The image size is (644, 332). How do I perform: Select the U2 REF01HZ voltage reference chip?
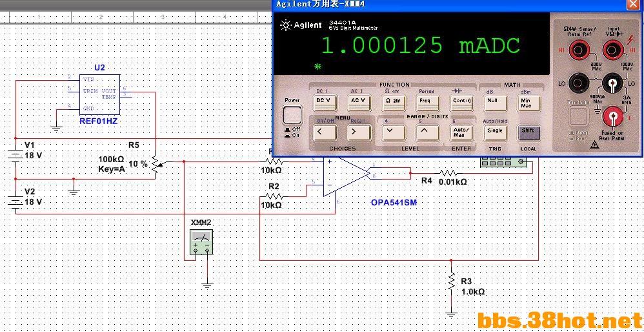pos(100,94)
